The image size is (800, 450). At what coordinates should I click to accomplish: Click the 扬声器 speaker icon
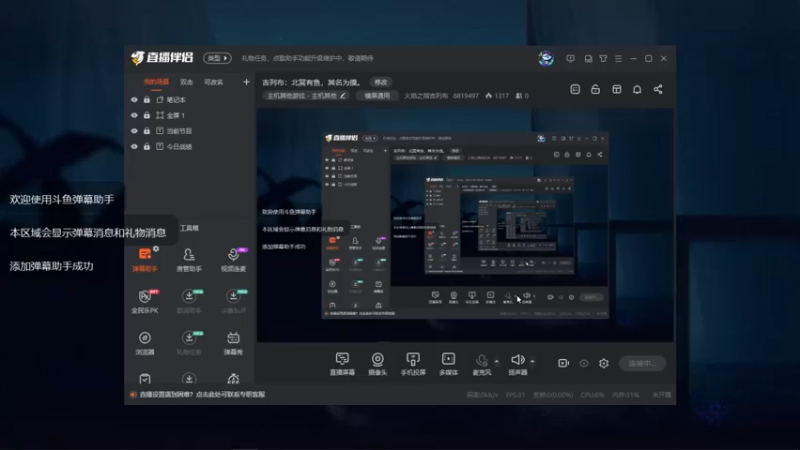[517, 360]
